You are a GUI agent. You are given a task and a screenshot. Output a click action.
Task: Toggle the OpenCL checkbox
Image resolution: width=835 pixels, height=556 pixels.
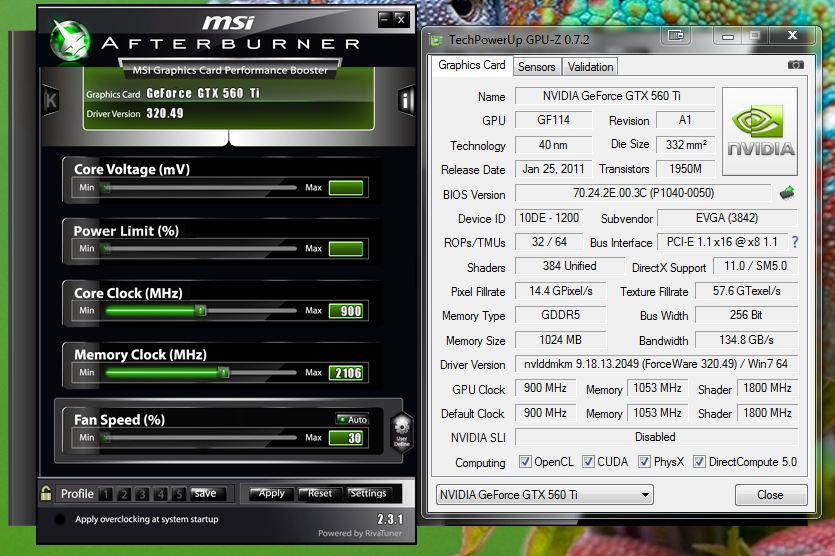coord(525,462)
